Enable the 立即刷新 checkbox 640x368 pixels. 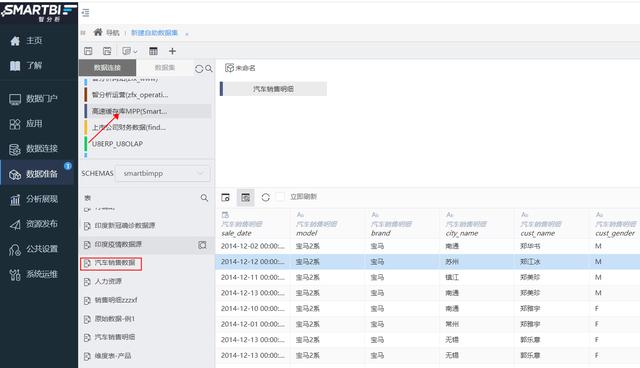[x=280, y=197]
